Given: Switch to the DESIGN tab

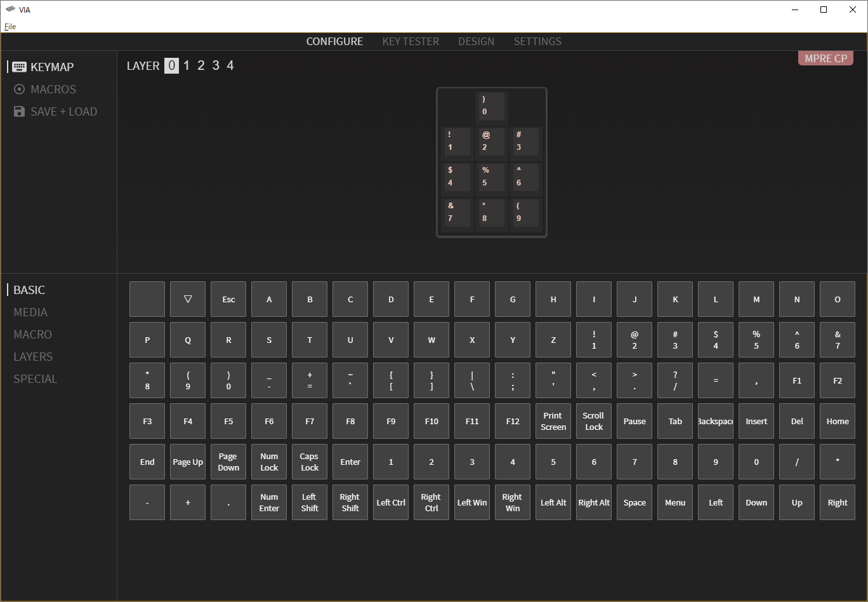Looking at the screenshot, I should pyautogui.click(x=477, y=41).
